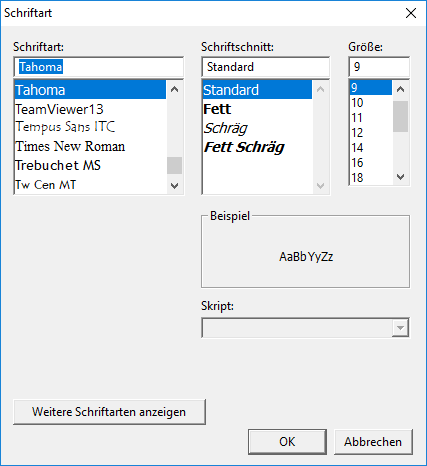Click the Größe input field

pyautogui.click(x=379, y=67)
